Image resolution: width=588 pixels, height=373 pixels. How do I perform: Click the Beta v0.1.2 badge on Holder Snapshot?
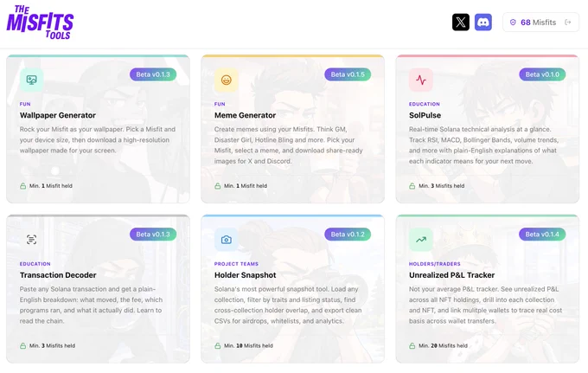click(x=348, y=235)
